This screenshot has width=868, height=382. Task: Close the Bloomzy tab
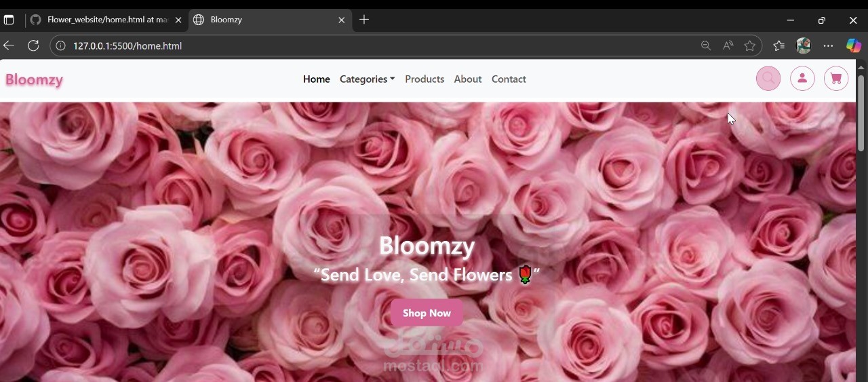tap(341, 20)
